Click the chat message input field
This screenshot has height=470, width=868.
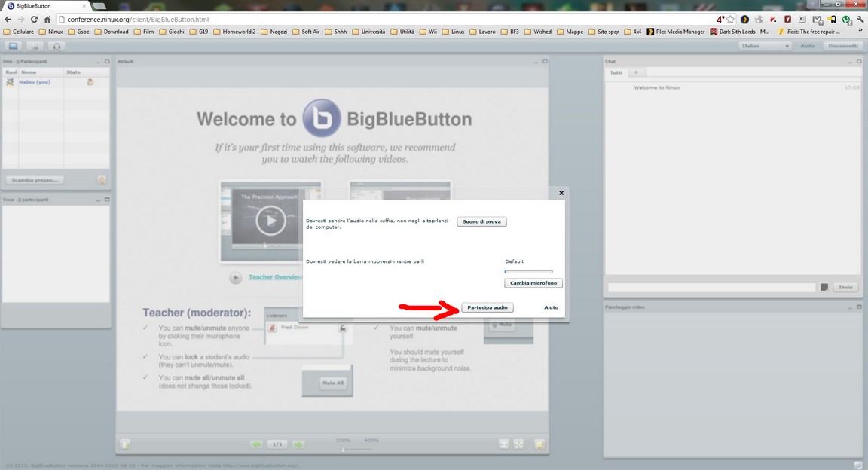click(711, 288)
